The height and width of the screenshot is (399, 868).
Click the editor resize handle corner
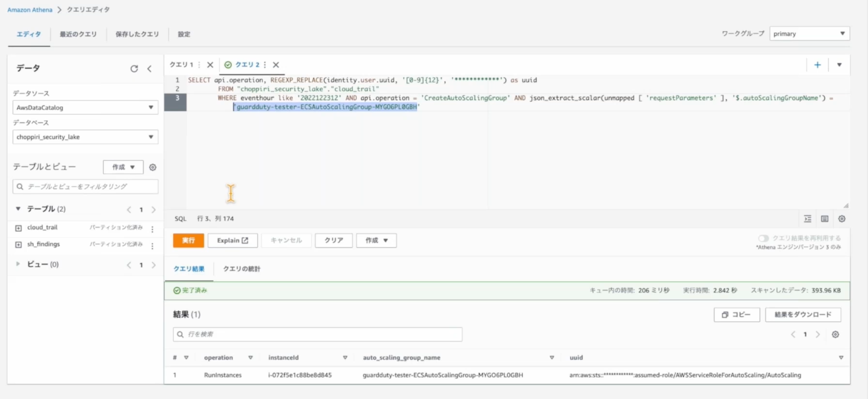click(x=846, y=206)
